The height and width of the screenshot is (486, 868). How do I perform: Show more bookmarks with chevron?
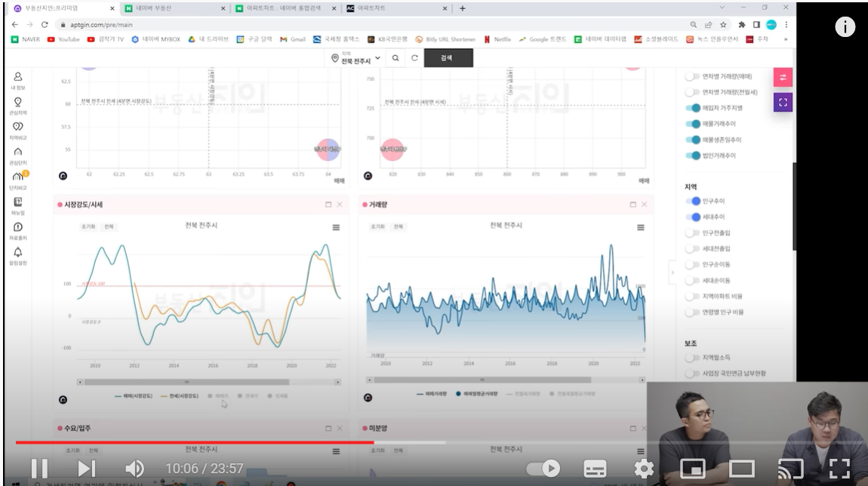pyautogui.click(x=785, y=39)
